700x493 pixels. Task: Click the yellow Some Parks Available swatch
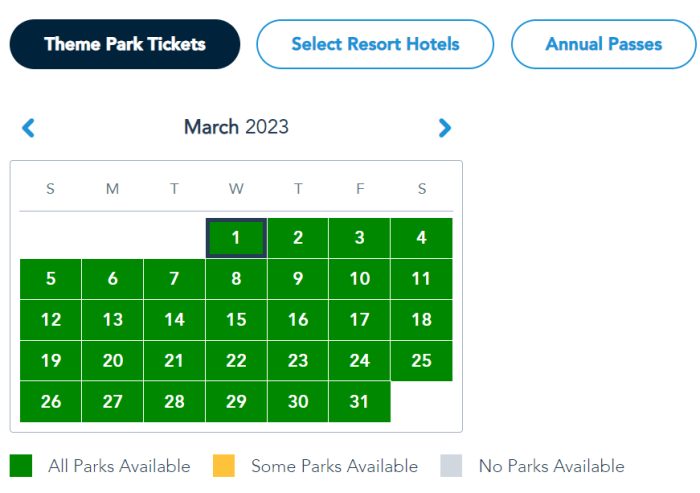[224, 466]
